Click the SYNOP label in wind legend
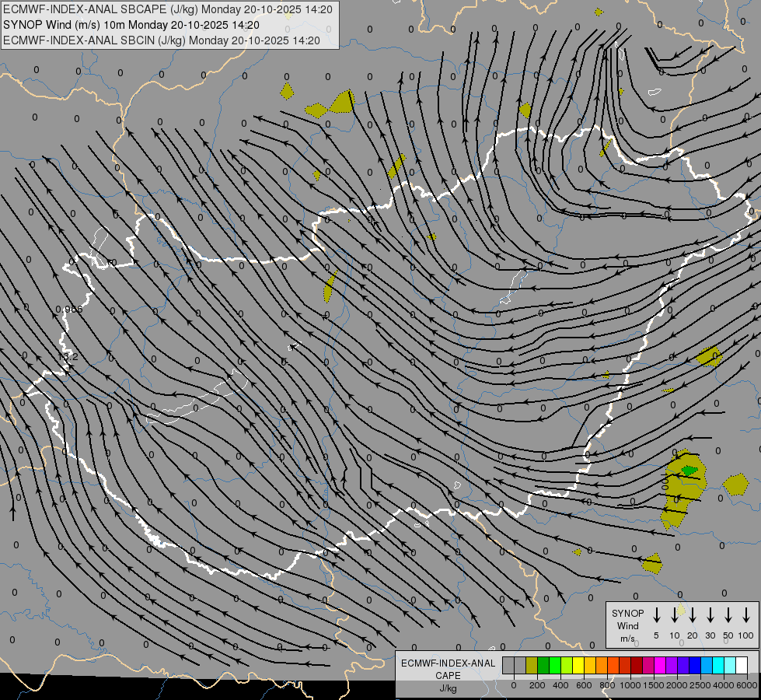The height and width of the screenshot is (700, 761). (627, 613)
